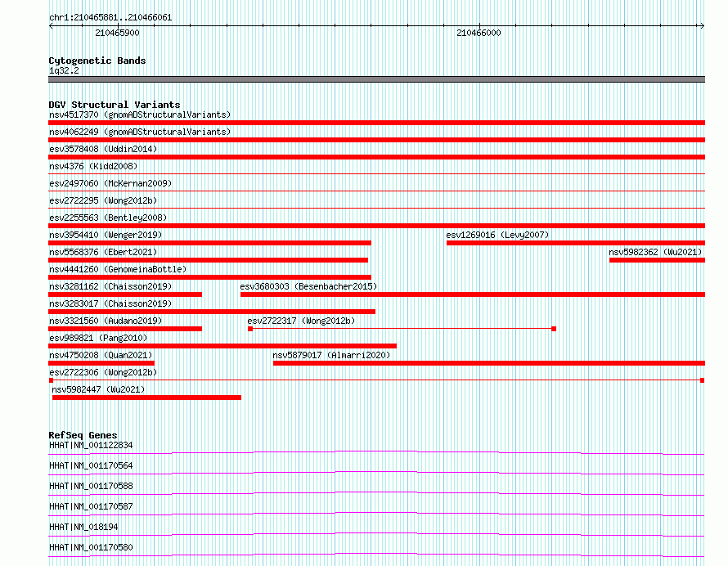
Task: Click the DGV Structural Variants track title
Action: [115, 105]
